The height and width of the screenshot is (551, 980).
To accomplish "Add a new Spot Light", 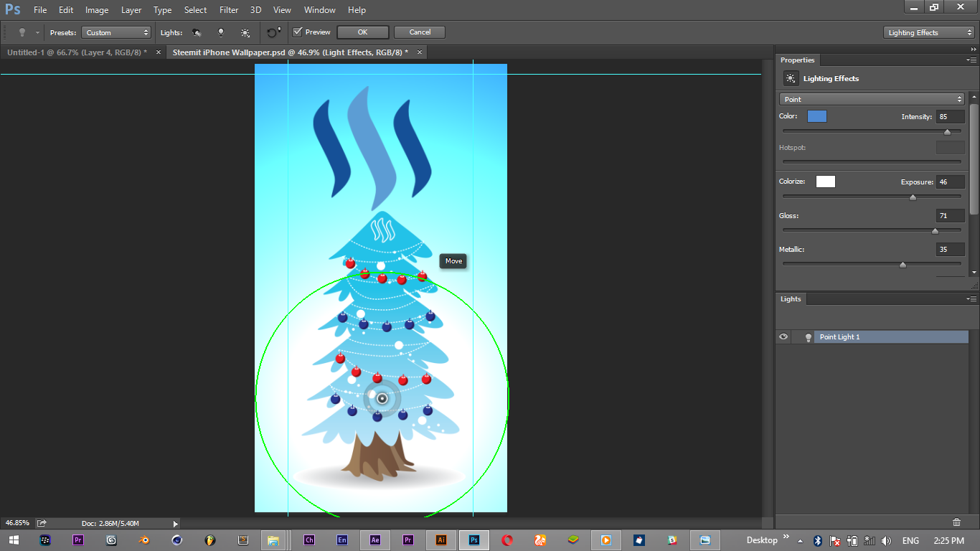I will pyautogui.click(x=197, y=32).
